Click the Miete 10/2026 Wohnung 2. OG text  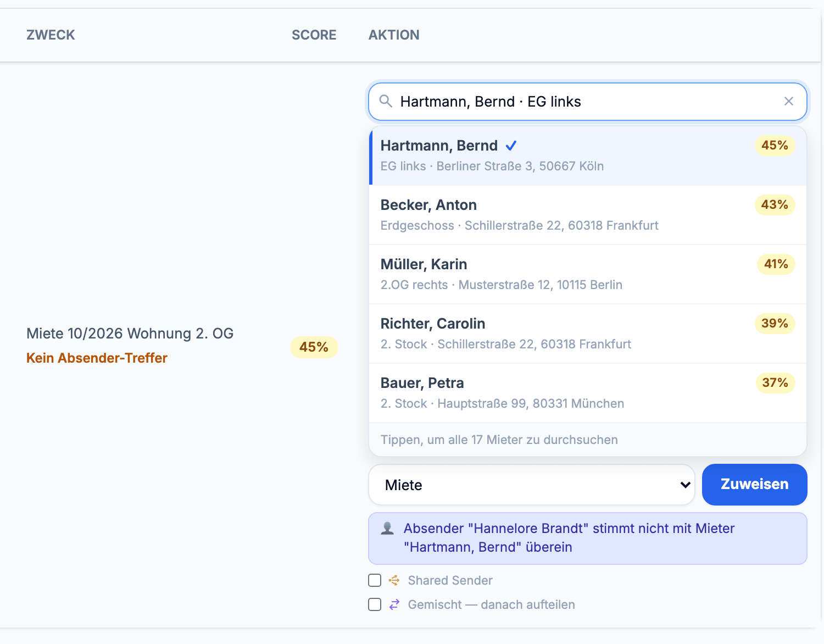pos(130,334)
